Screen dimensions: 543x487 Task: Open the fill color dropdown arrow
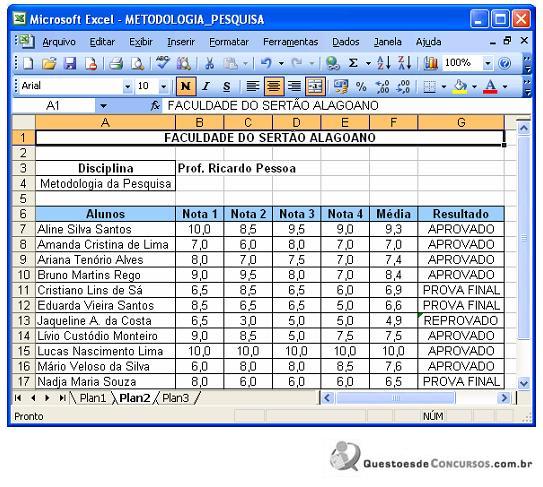474,86
